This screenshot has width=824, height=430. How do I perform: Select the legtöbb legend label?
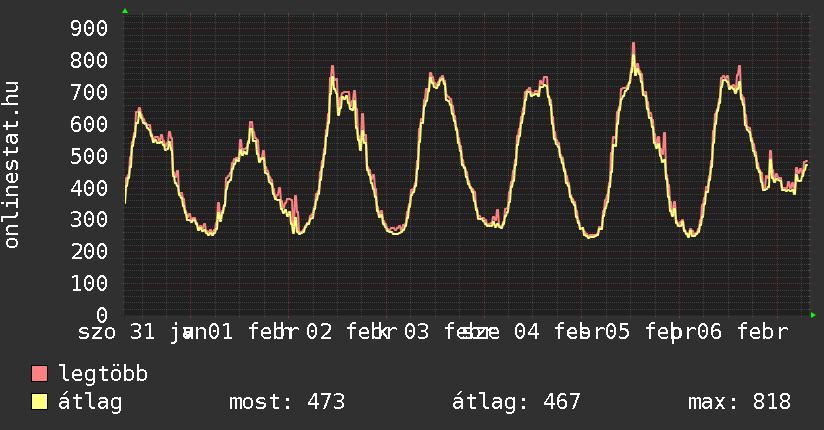pos(103,374)
